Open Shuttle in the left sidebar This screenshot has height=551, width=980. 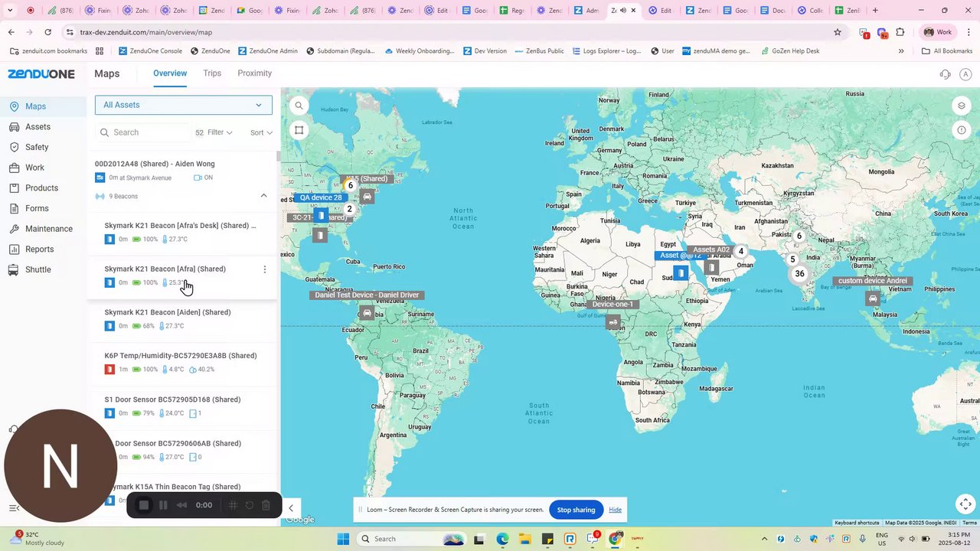click(x=38, y=270)
